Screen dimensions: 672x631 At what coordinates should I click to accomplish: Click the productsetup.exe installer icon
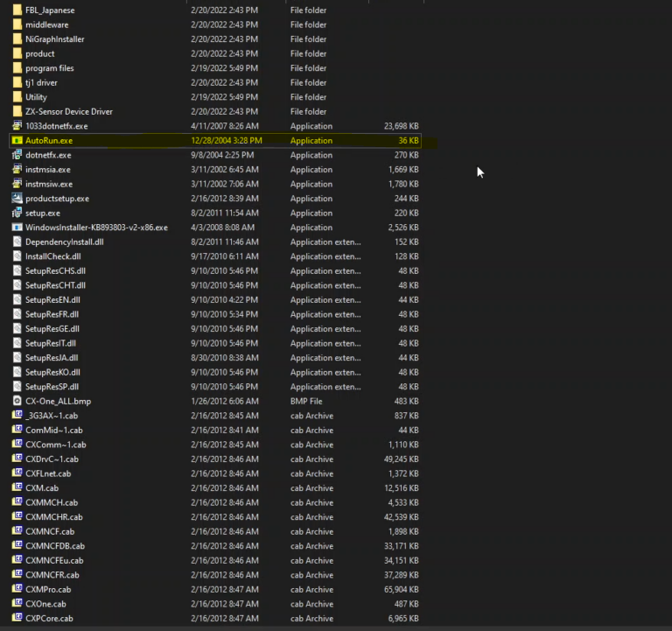click(17, 199)
